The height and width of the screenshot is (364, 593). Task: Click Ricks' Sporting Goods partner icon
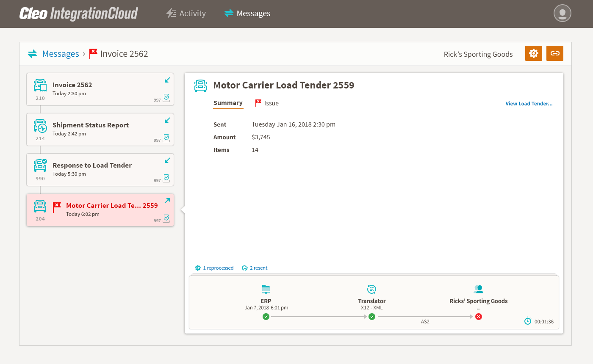pos(478,290)
